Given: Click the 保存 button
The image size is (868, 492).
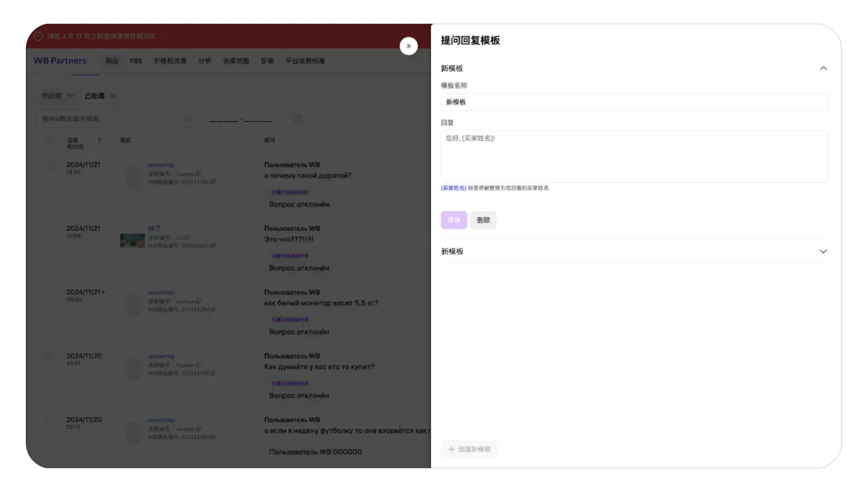Looking at the screenshot, I should point(454,220).
